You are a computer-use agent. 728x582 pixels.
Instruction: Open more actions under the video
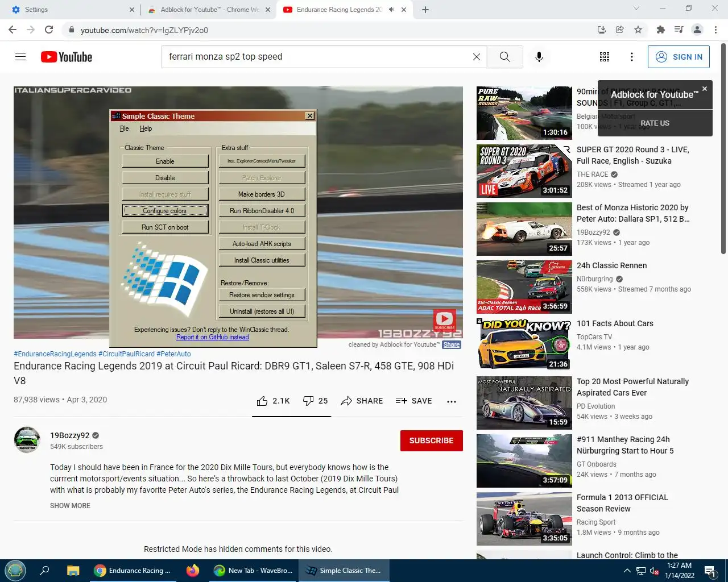(x=452, y=401)
